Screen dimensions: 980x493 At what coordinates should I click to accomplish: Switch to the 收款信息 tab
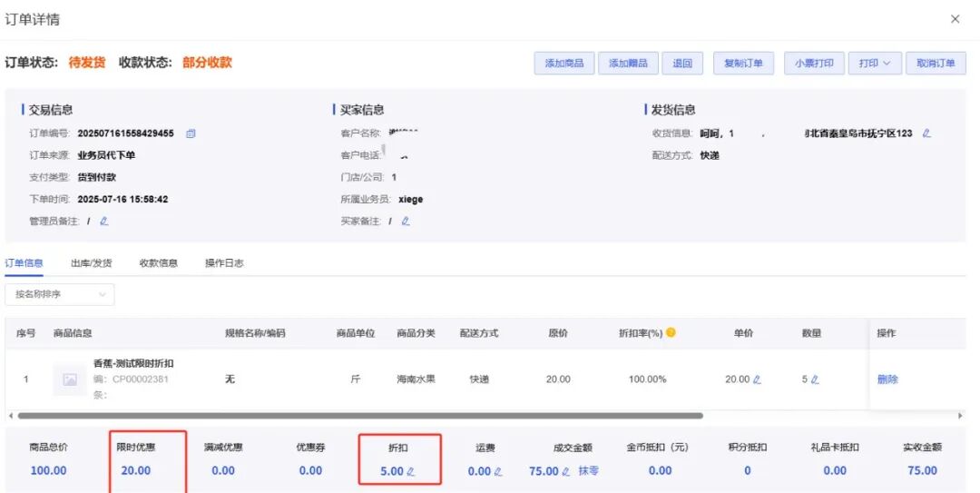[x=159, y=262]
